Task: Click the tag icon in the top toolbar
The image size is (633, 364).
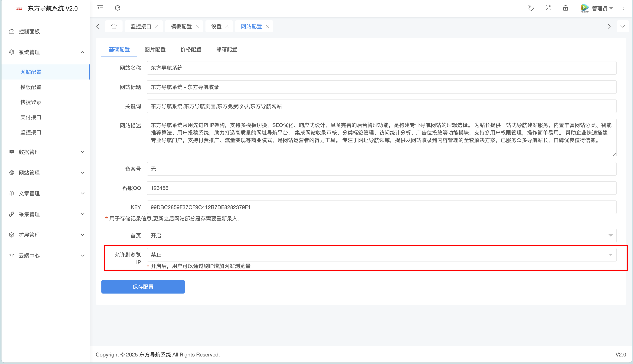Action: click(531, 8)
